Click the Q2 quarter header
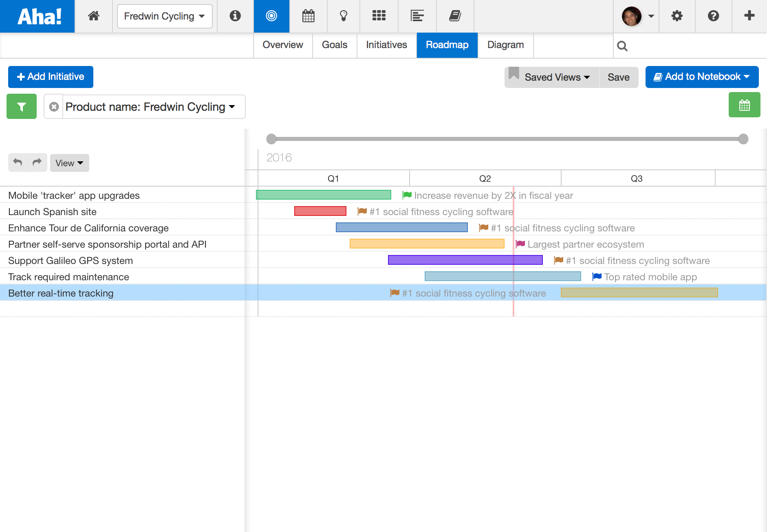The image size is (767, 532). coord(485,178)
